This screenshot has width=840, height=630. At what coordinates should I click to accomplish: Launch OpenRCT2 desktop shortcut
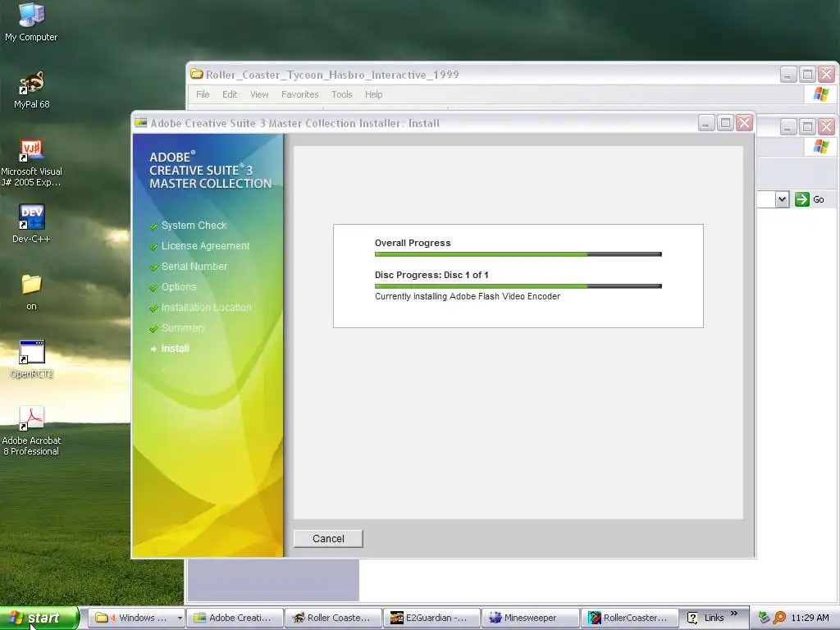[x=31, y=359]
